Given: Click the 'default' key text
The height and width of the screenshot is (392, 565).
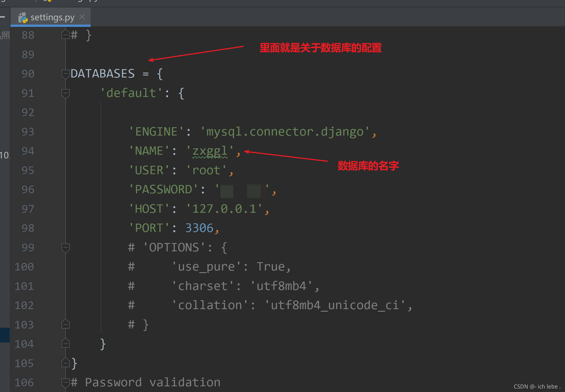Looking at the screenshot, I should [x=131, y=93].
